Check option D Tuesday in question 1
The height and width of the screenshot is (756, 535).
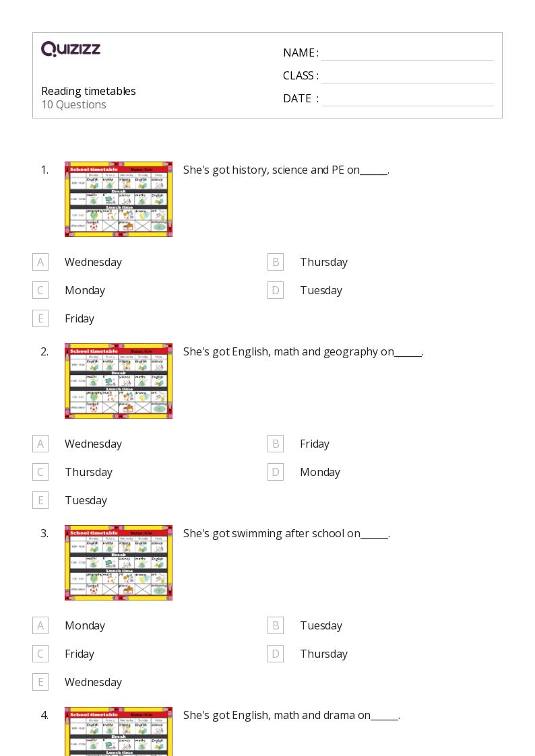click(x=275, y=290)
